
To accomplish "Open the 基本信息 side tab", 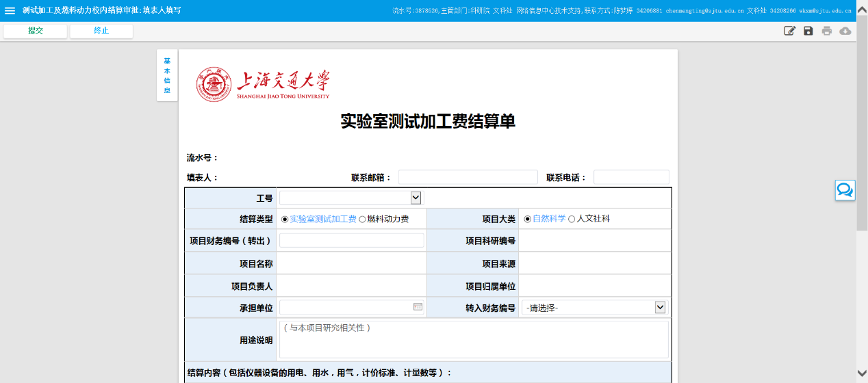I will (167, 76).
